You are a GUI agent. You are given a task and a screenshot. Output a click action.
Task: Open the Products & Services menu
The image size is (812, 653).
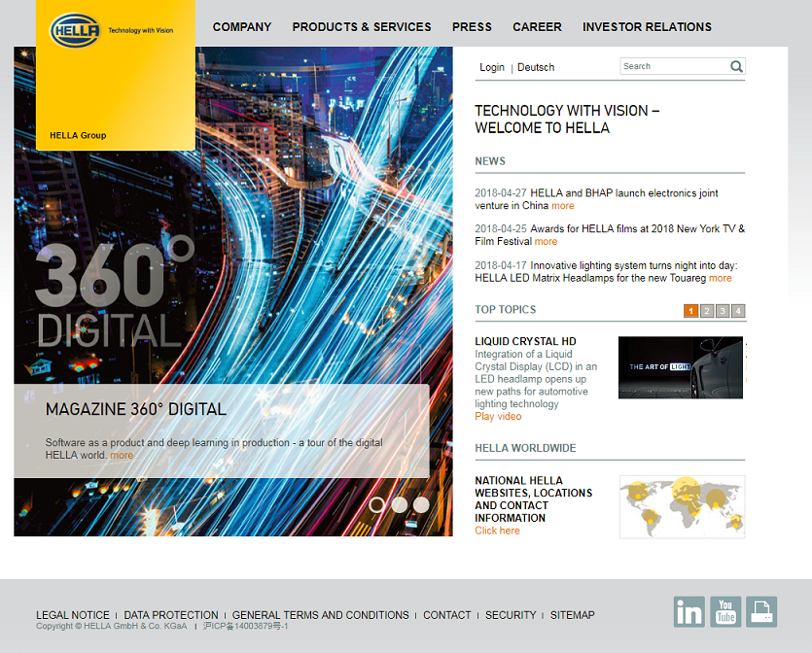click(x=362, y=27)
